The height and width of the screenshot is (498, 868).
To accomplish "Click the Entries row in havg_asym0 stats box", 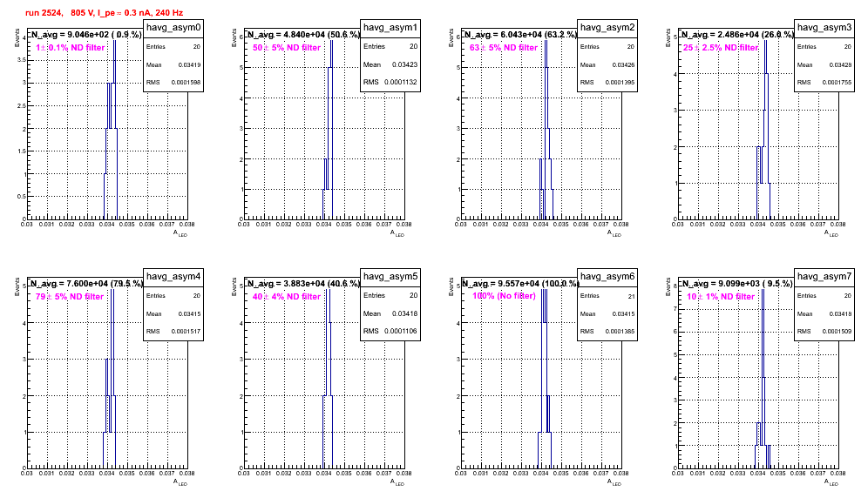I will tap(173, 47).
